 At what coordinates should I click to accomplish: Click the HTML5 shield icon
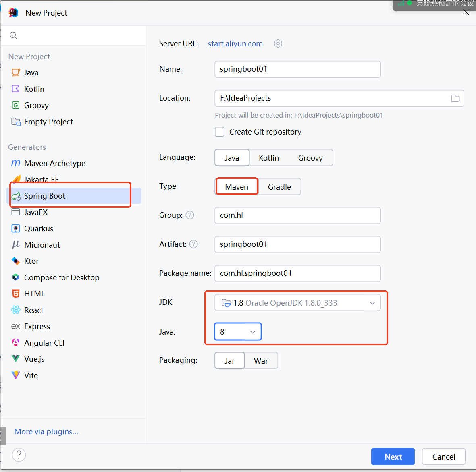(x=16, y=294)
